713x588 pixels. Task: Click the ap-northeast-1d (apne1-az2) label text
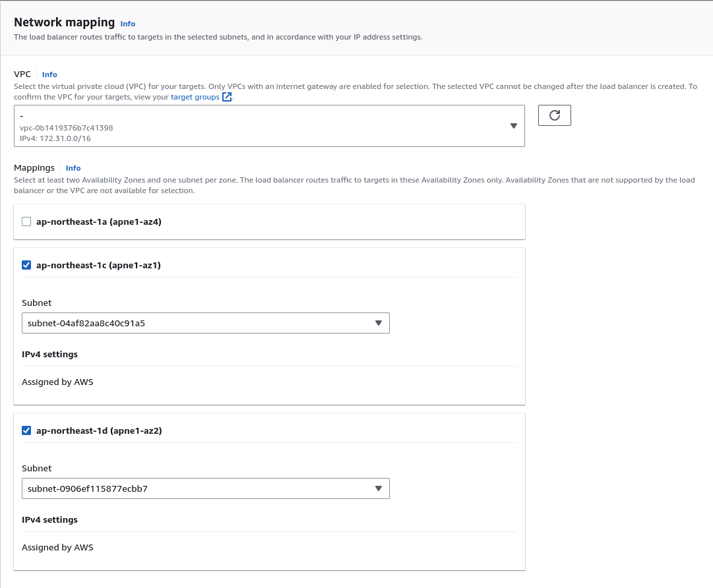99,430
